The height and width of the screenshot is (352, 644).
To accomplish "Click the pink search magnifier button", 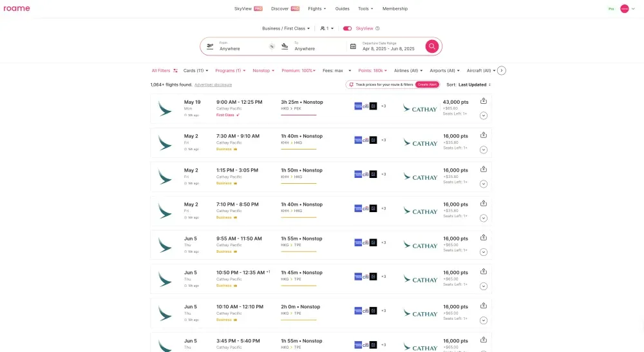I will pyautogui.click(x=431, y=46).
